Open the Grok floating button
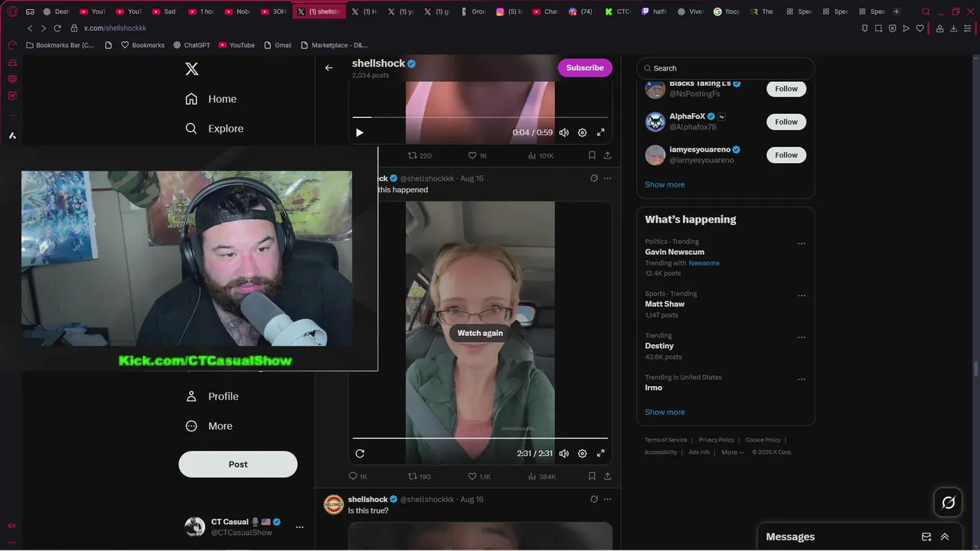The width and height of the screenshot is (980, 551). tap(948, 503)
